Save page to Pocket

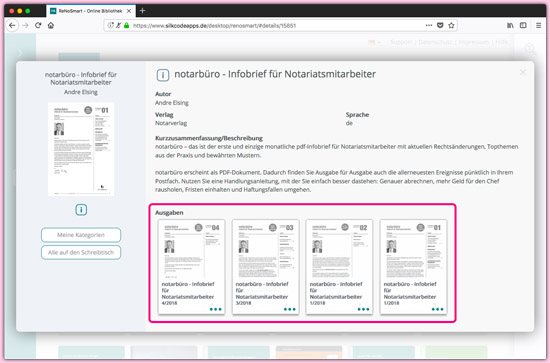tap(440, 25)
